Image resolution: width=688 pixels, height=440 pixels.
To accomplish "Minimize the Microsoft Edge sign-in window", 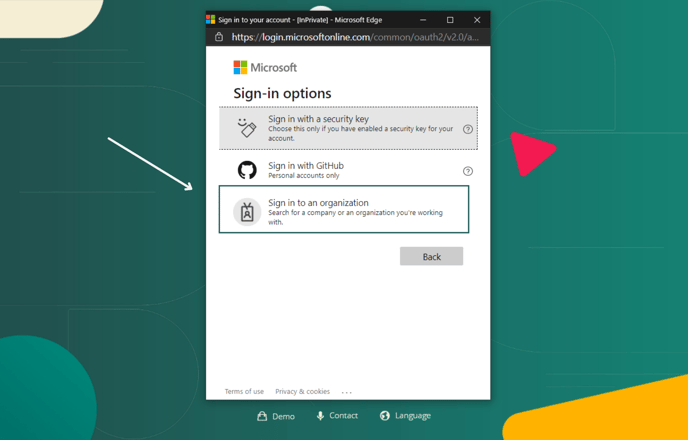I will coord(423,20).
